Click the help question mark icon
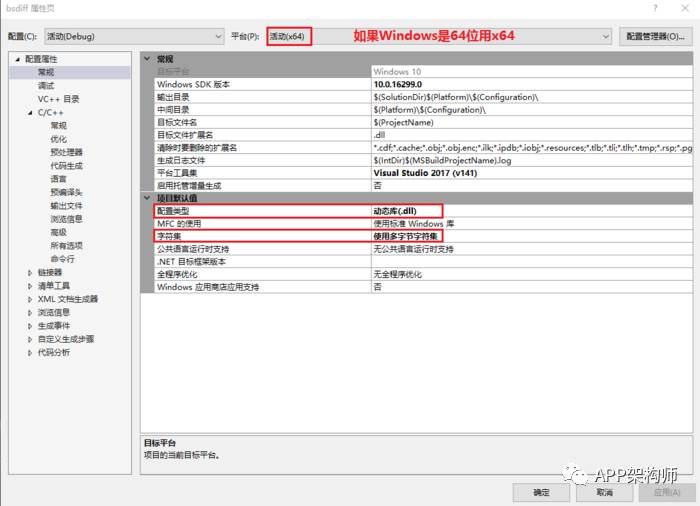 coord(655,8)
